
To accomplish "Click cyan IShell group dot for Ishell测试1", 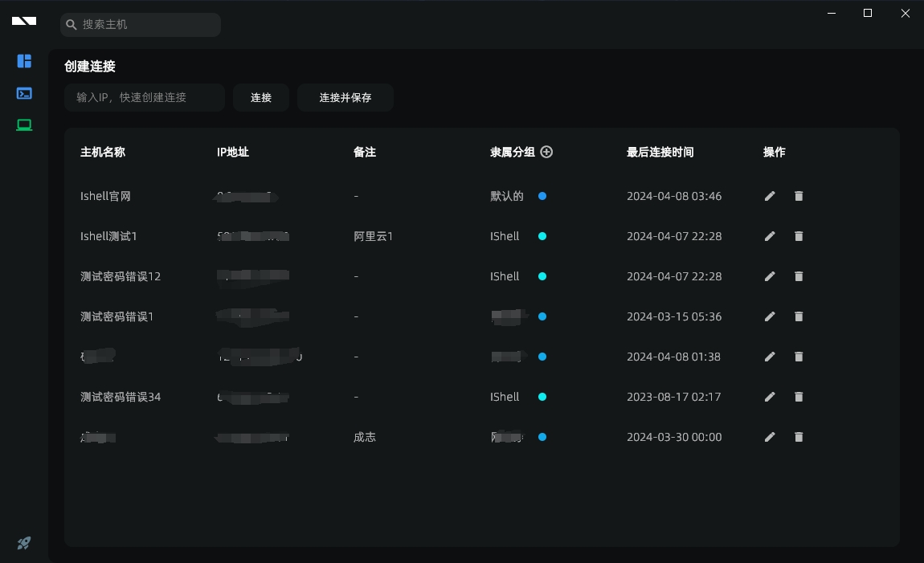I will pyautogui.click(x=542, y=236).
